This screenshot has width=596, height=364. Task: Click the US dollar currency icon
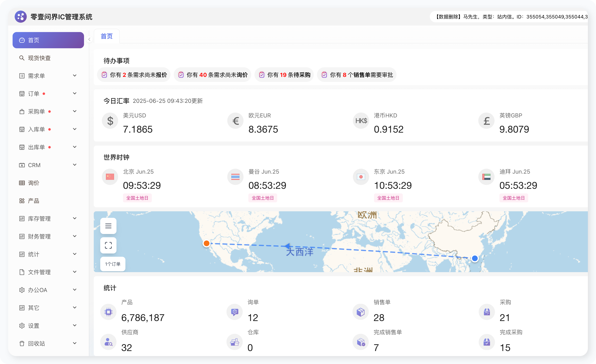click(110, 121)
